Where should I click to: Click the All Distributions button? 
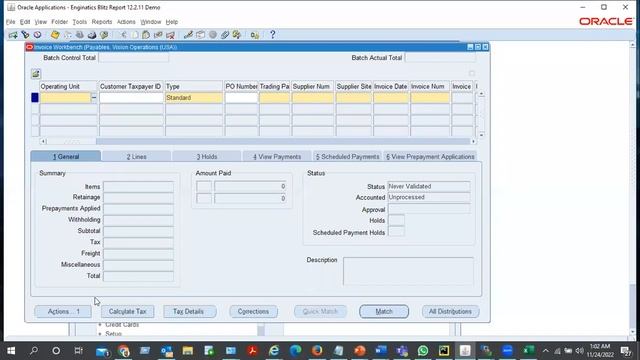coord(450,311)
